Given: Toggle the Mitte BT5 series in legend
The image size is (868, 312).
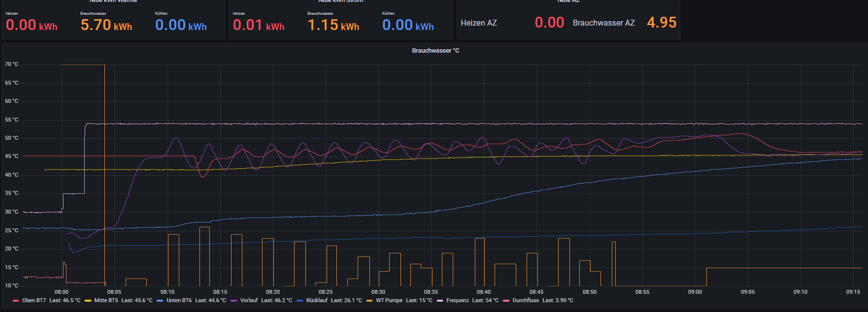Looking at the screenshot, I should (x=106, y=300).
